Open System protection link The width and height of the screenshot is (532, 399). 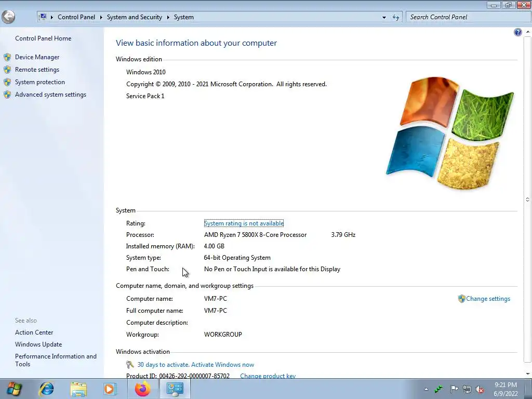pos(39,82)
